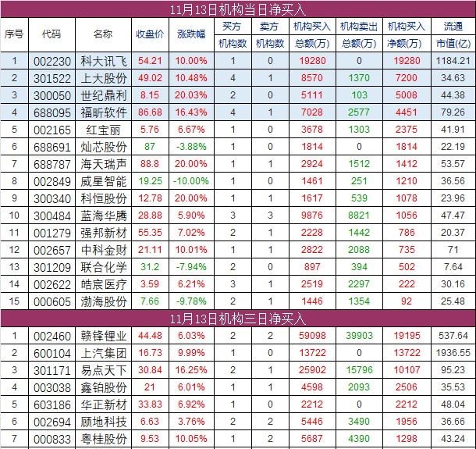Click stock name 顾地科技
Screen dimensions: 476x449
point(104,422)
